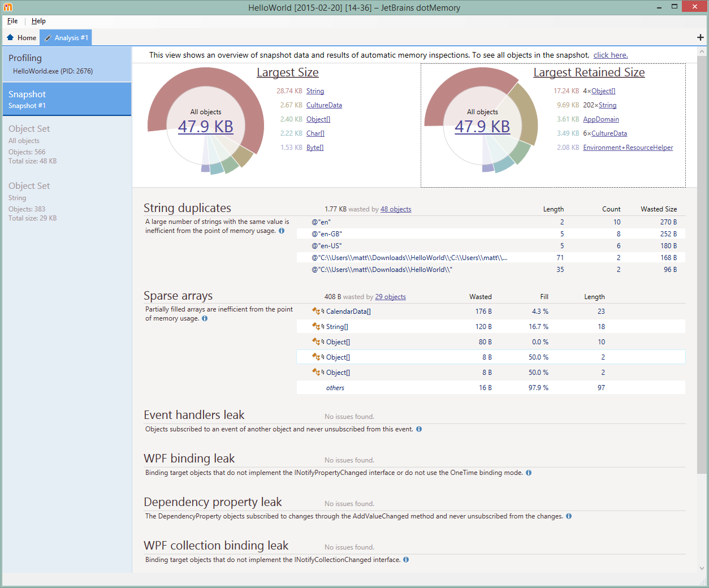Open the File menu

click(12, 21)
